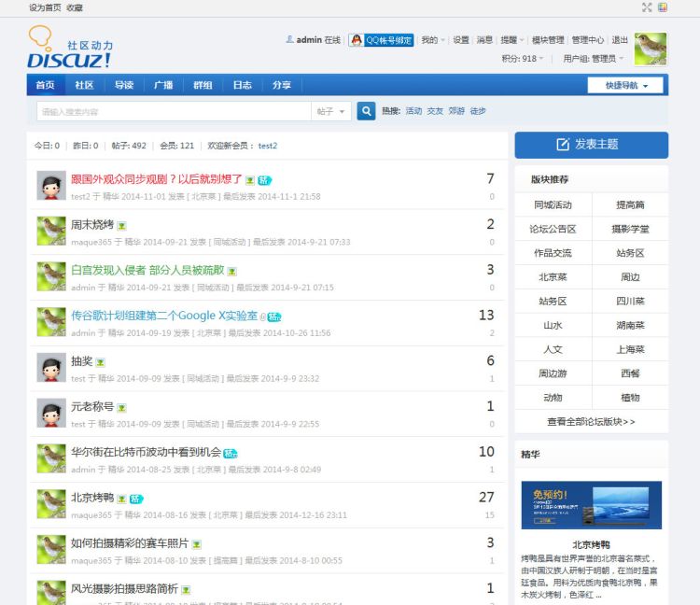Open the 帖子 search type dropdown
Screen dimensions: 700x605
coord(330,111)
